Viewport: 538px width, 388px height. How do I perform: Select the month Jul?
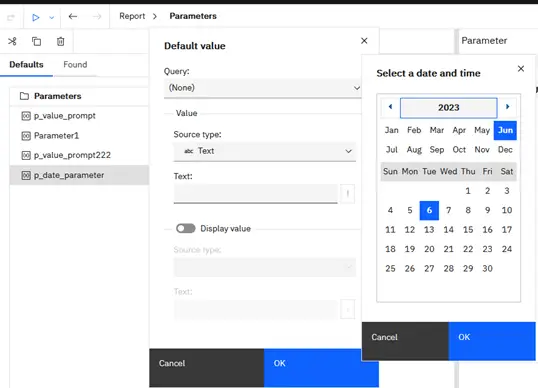[391, 150]
